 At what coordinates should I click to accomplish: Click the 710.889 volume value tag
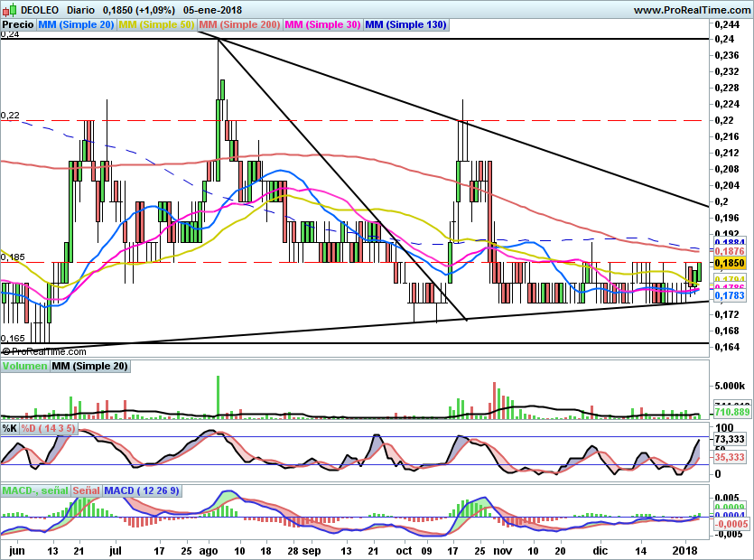click(x=732, y=412)
